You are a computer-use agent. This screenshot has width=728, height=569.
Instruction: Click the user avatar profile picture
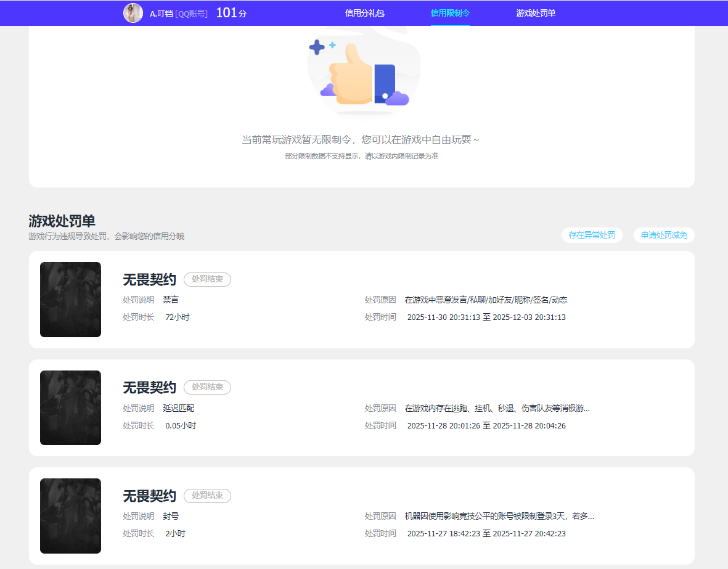tap(133, 13)
